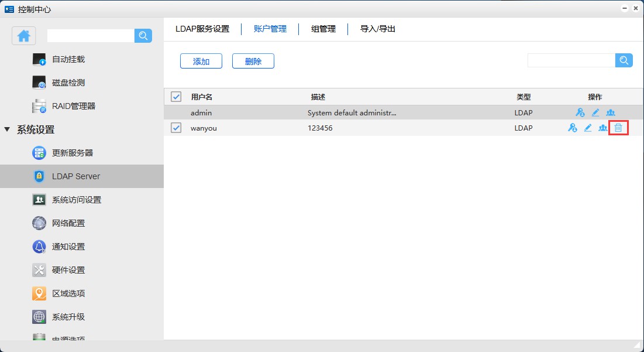Select 系统访问设置 in sidebar

[76, 200]
